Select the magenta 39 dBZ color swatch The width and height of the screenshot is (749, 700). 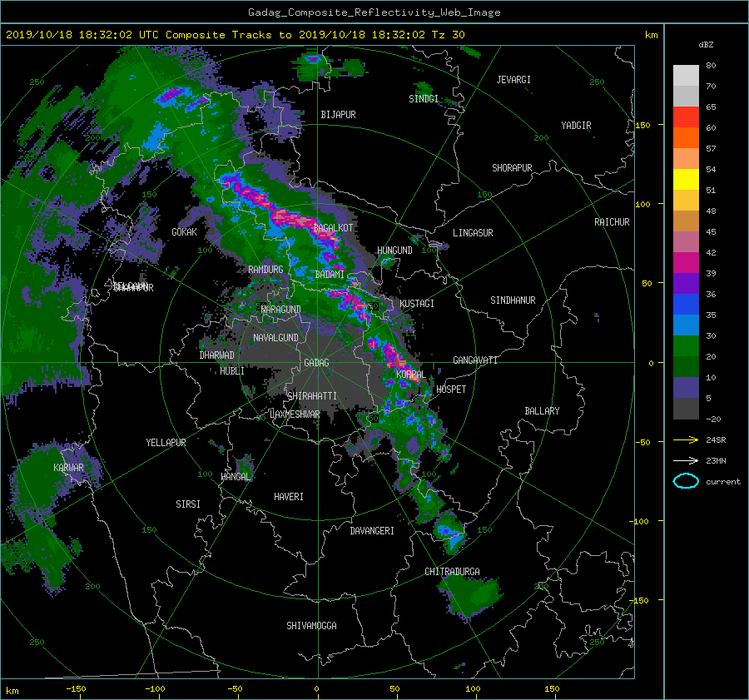coord(686,262)
